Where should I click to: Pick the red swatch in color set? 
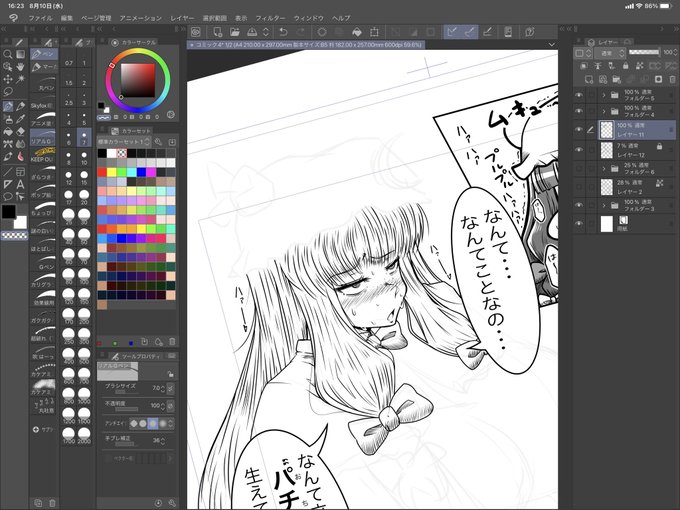pyautogui.click(x=102, y=172)
